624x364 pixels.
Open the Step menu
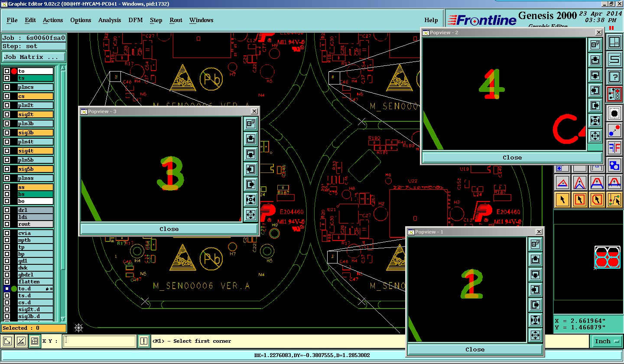(x=156, y=20)
